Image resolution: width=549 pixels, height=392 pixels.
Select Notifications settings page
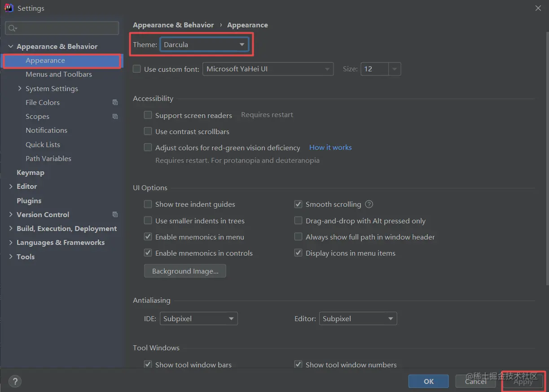[x=46, y=130]
